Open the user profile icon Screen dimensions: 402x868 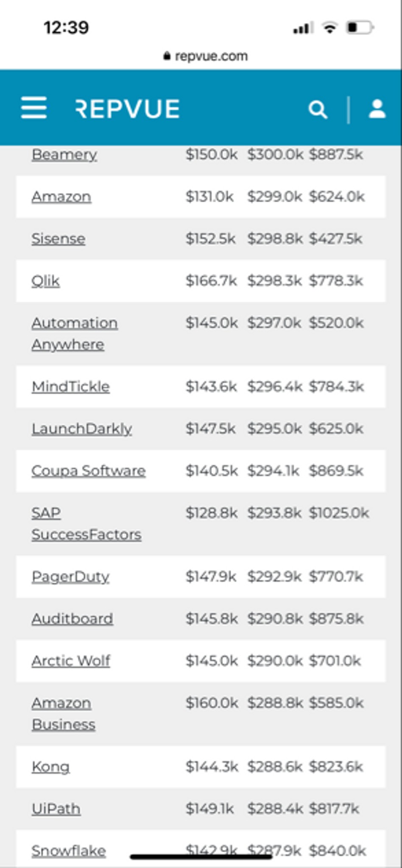(x=377, y=110)
